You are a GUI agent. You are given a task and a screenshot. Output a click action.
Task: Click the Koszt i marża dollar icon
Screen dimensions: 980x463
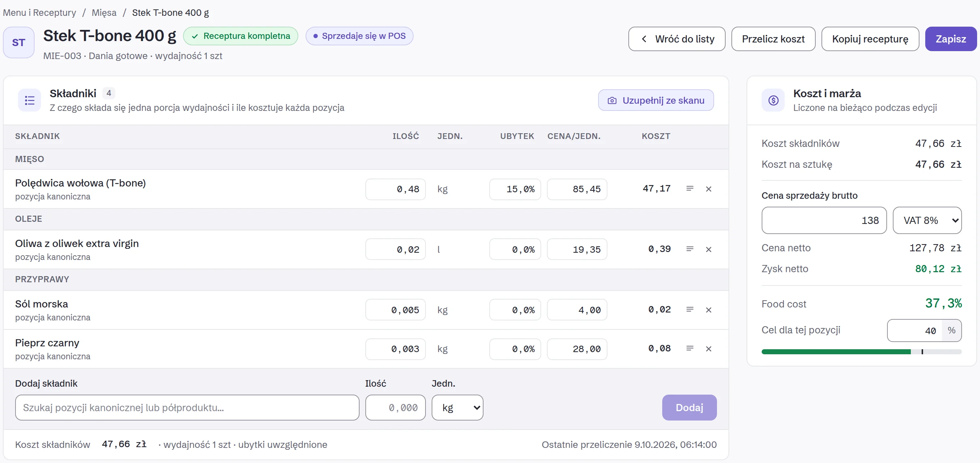[773, 100]
